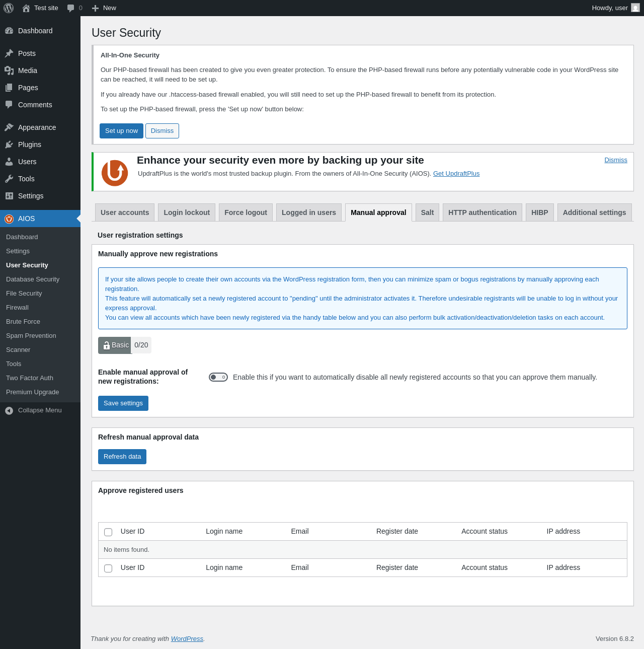Click the Save settings button
The width and height of the screenshot is (644, 649).
[x=123, y=403]
